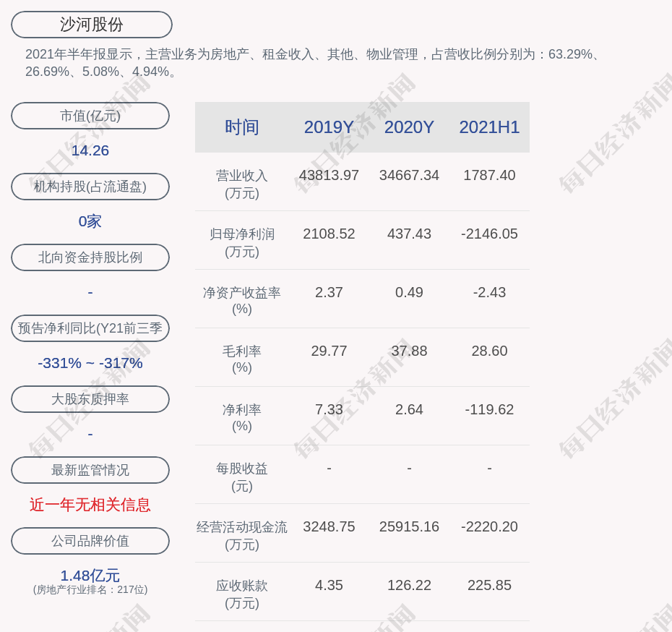Viewport: 672px width, 632px height.
Task: Select the 43813.97 revenue cell
Action: click(x=329, y=176)
